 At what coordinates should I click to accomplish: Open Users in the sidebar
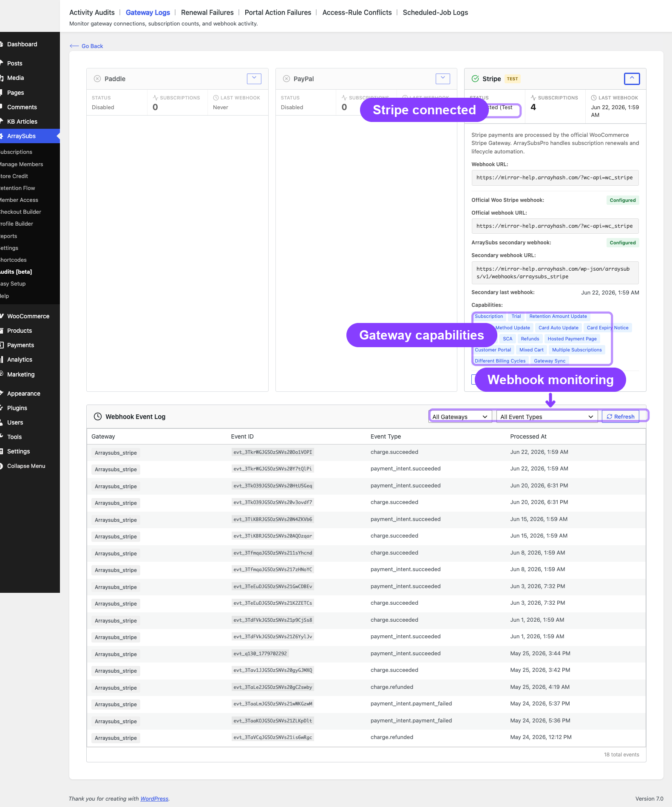(30, 422)
